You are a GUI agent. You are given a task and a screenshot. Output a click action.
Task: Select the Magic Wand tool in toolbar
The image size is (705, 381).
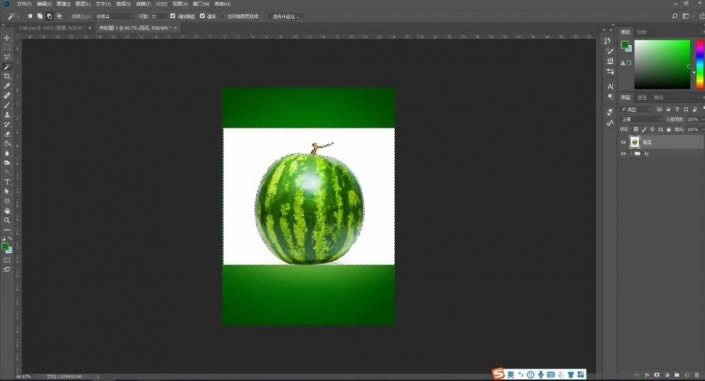click(7, 67)
